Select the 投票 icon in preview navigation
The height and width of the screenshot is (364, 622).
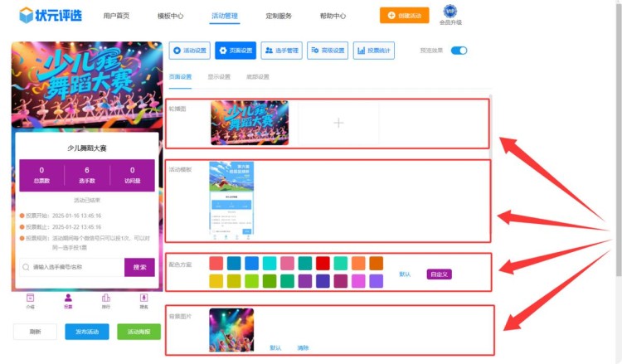click(x=68, y=300)
